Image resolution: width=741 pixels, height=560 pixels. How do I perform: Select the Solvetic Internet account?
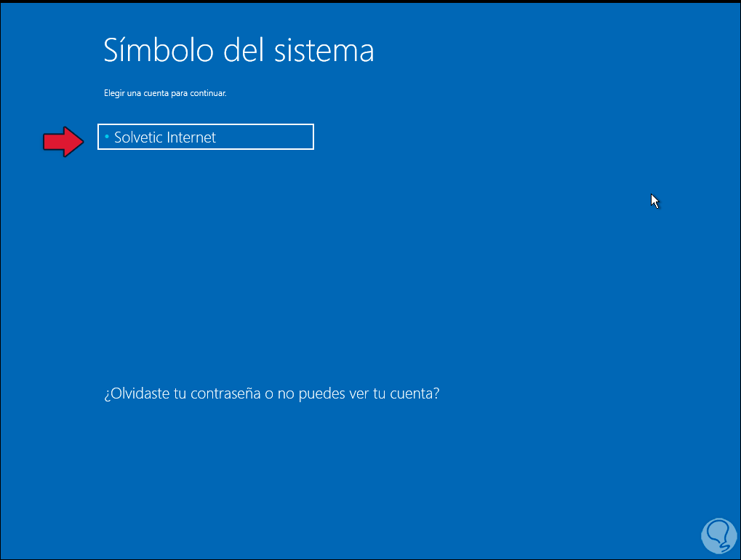point(205,137)
